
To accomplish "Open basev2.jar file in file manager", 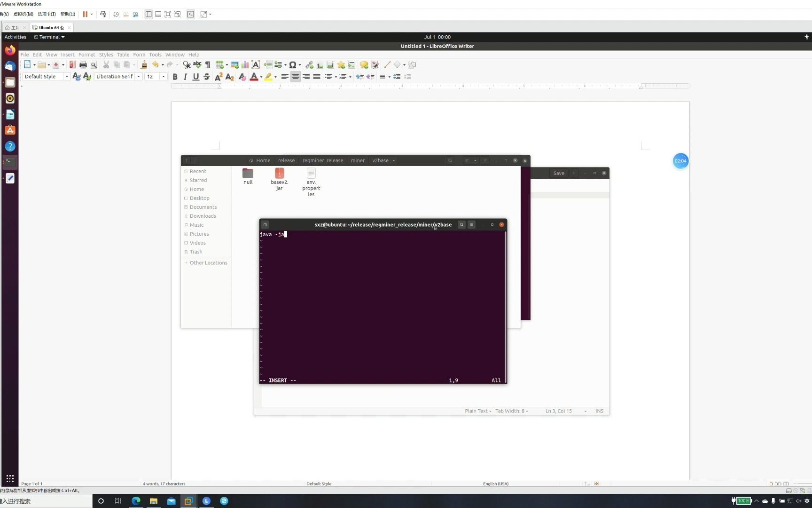I will click(280, 179).
